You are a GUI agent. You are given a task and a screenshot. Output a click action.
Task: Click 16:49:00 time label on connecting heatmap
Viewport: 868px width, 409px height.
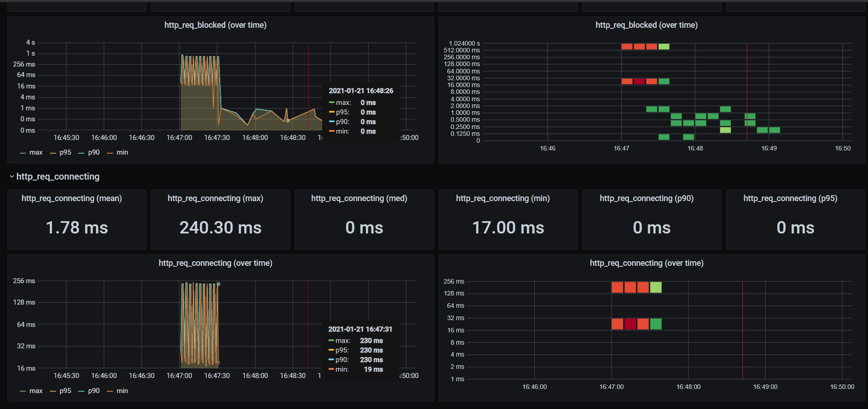(x=765, y=387)
